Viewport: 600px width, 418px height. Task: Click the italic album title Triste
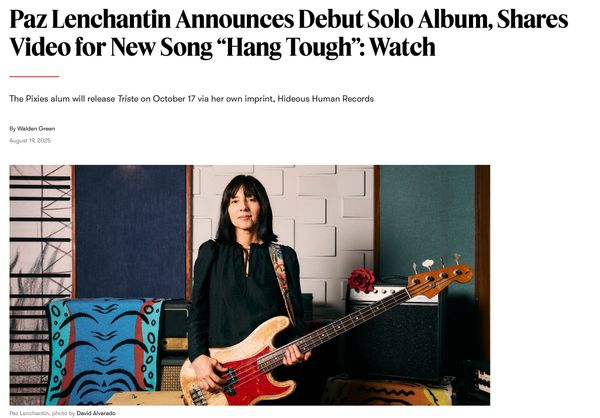128,99
